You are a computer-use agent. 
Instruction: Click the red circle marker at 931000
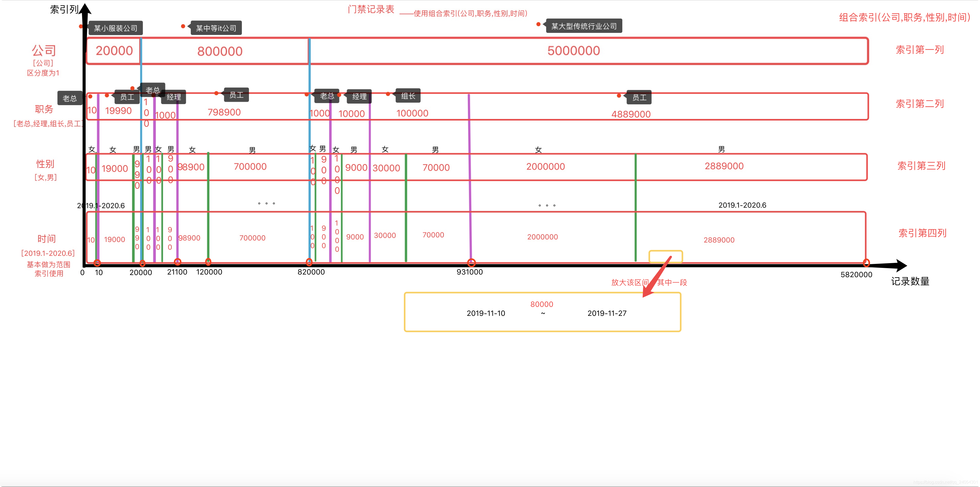471,263
